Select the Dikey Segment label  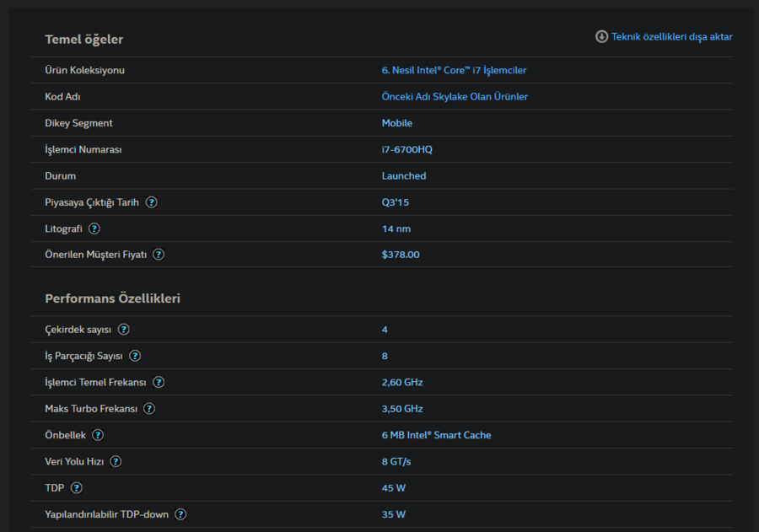point(78,123)
